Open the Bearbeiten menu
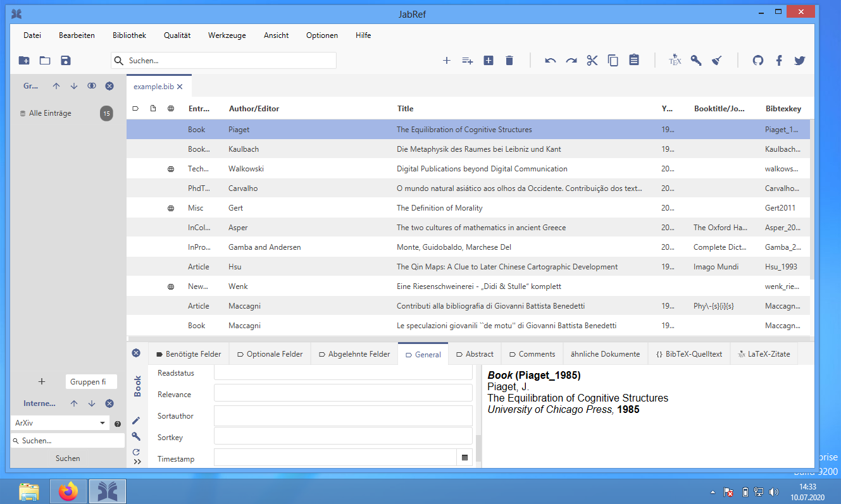The image size is (841, 504). click(77, 35)
